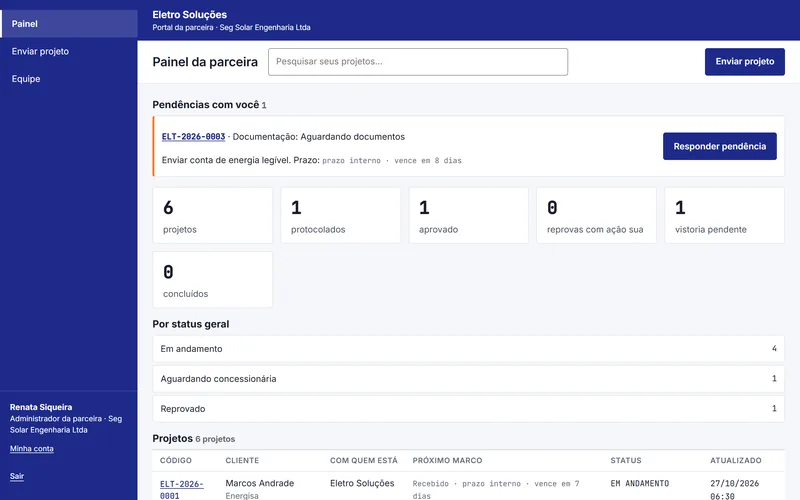
Task: Click the CLIENTE column header
Action: (242, 460)
